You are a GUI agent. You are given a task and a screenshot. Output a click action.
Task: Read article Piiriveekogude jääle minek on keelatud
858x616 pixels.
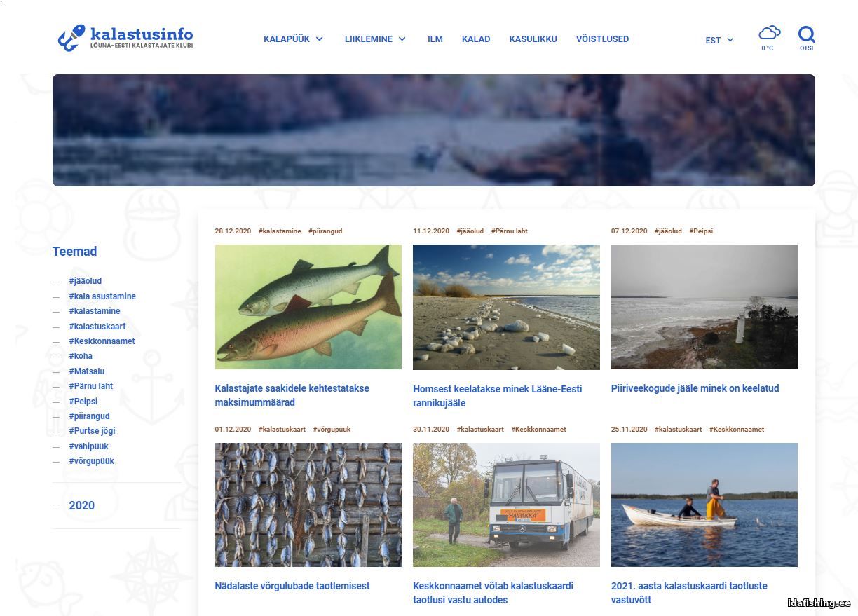695,388
